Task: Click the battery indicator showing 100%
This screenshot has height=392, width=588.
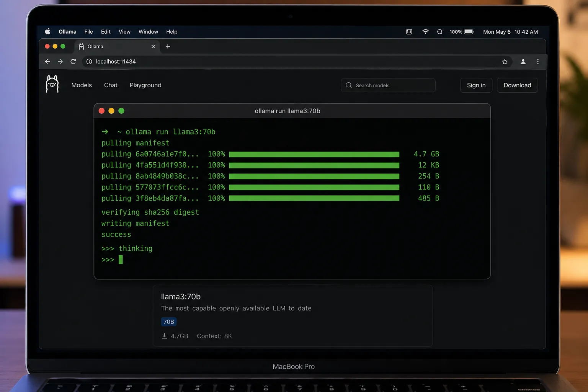Action: point(462,32)
